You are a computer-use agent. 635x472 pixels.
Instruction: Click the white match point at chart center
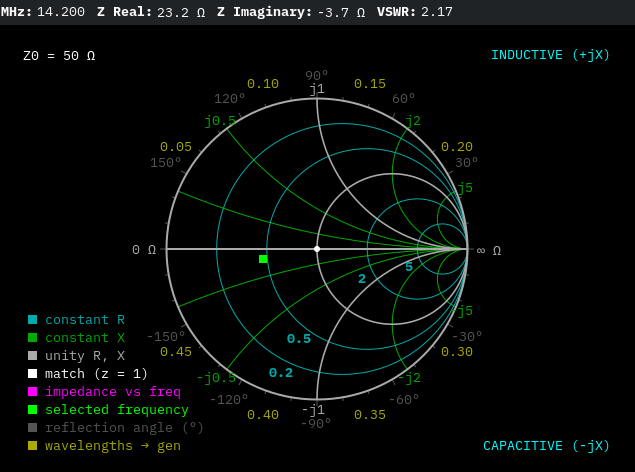point(317,249)
